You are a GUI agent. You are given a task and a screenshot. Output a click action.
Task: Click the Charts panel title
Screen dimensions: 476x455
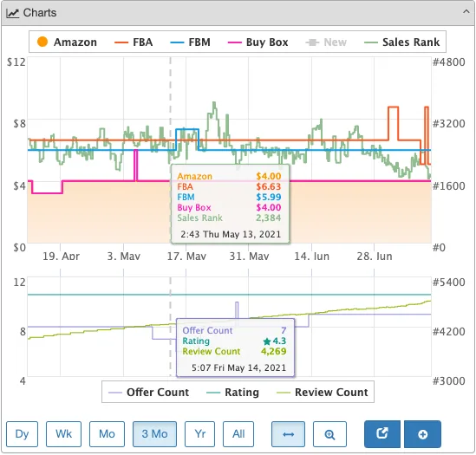pyautogui.click(x=40, y=13)
